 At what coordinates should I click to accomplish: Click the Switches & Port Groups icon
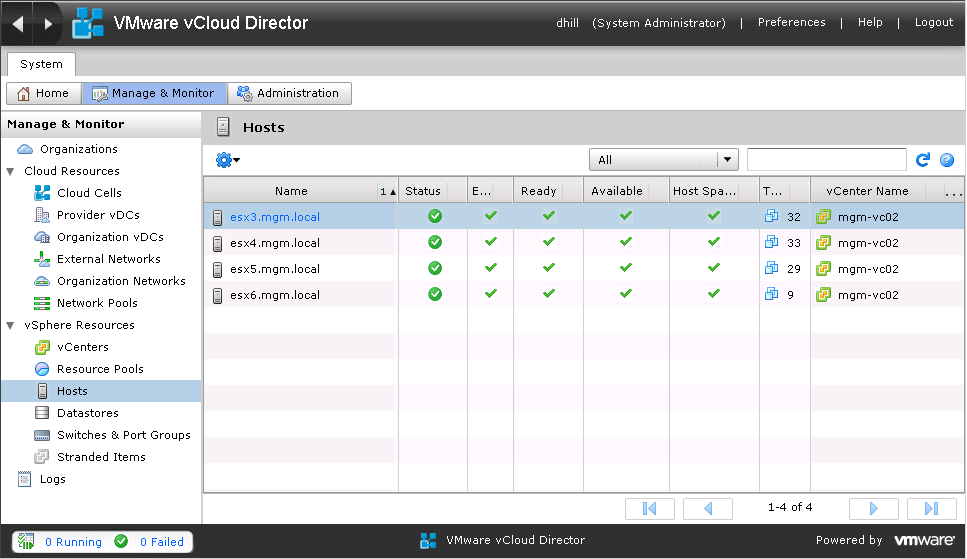pos(42,436)
